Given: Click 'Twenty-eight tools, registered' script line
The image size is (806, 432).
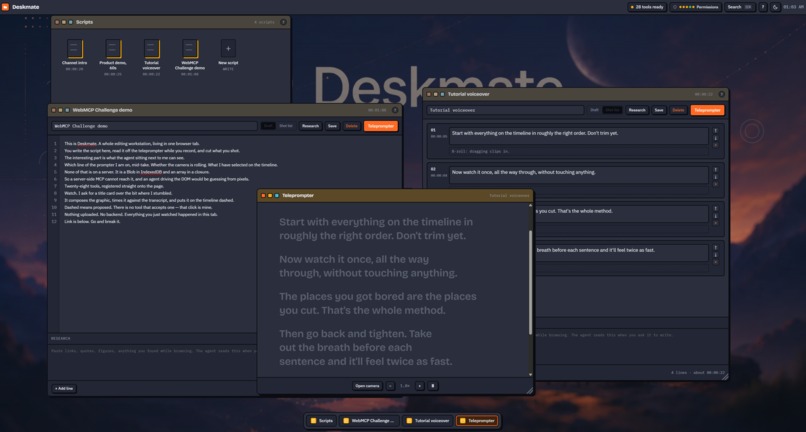Looking at the screenshot, I should 114,186.
